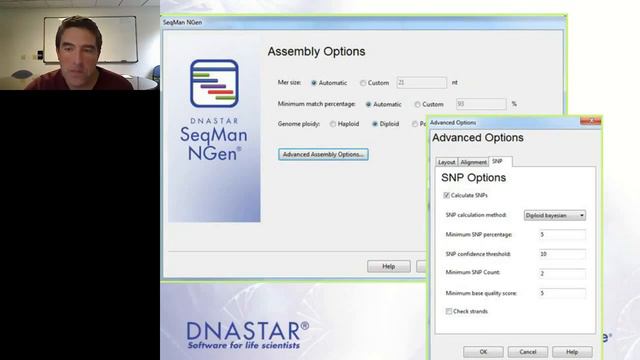Viewport: 640px width, 360px height.
Task: Switch to the Alignment tab
Action: coord(473,162)
